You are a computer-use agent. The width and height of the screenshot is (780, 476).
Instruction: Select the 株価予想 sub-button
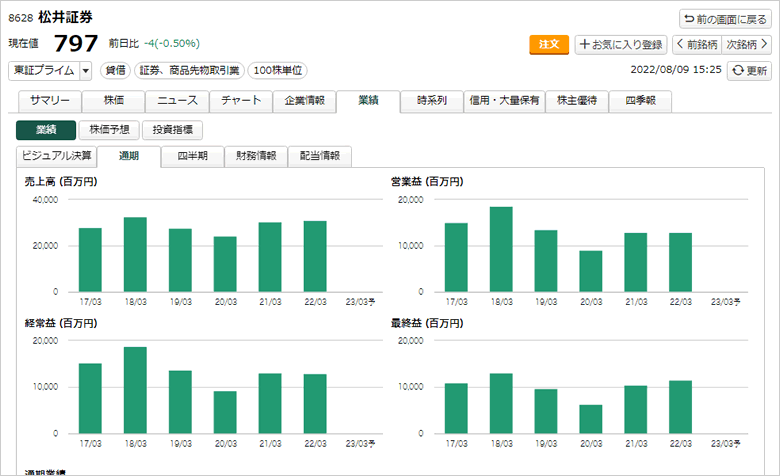coord(109,130)
